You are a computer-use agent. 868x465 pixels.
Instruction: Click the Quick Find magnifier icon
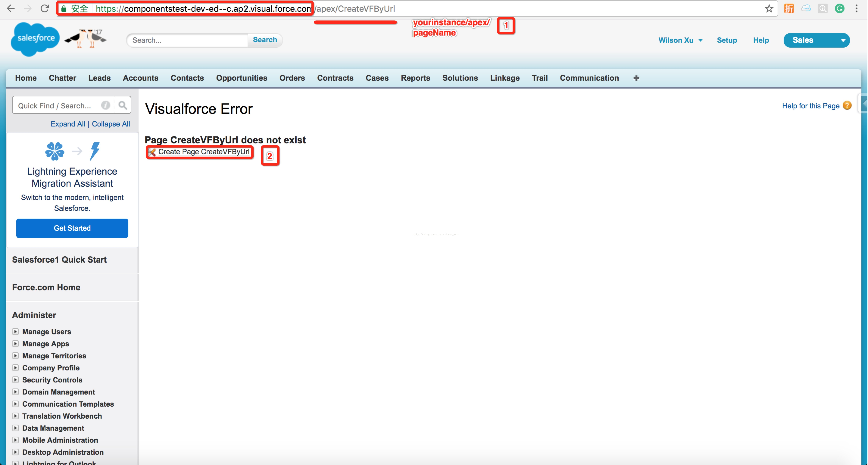(123, 105)
